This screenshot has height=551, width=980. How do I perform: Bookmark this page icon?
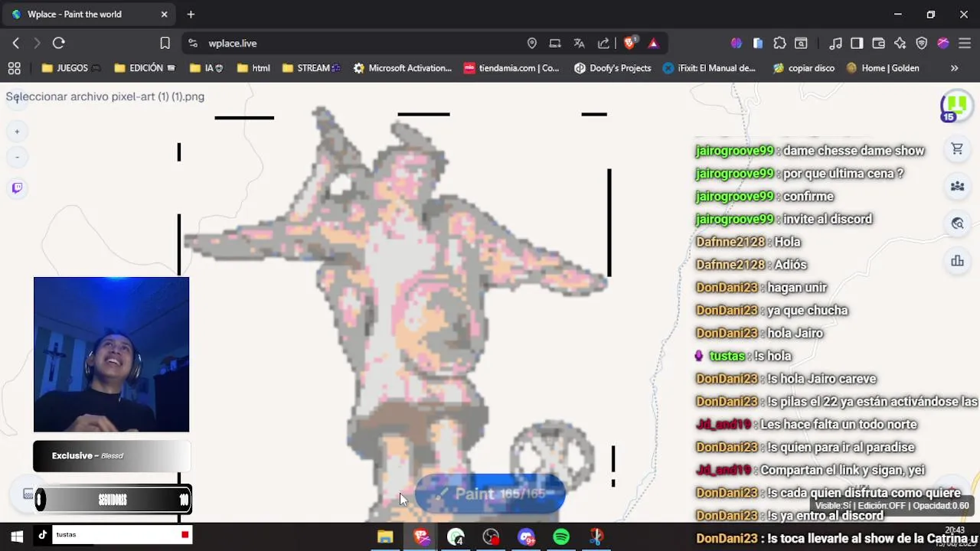point(165,44)
